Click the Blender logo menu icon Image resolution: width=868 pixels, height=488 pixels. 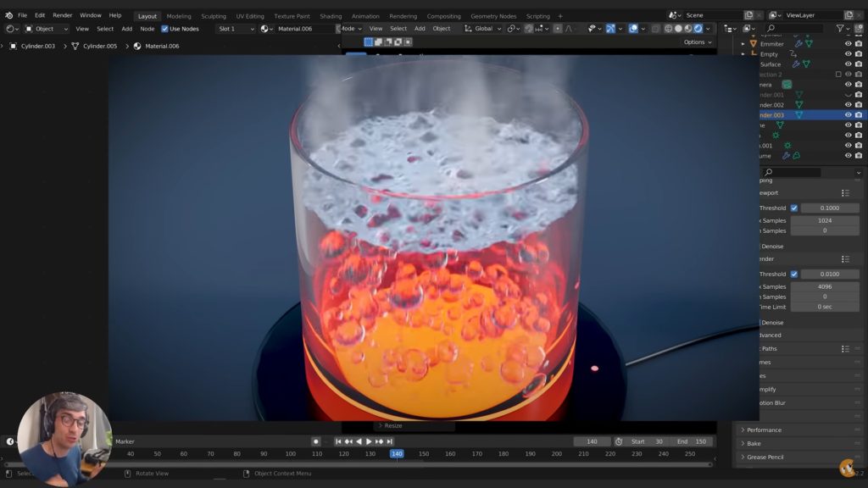[x=8, y=15]
